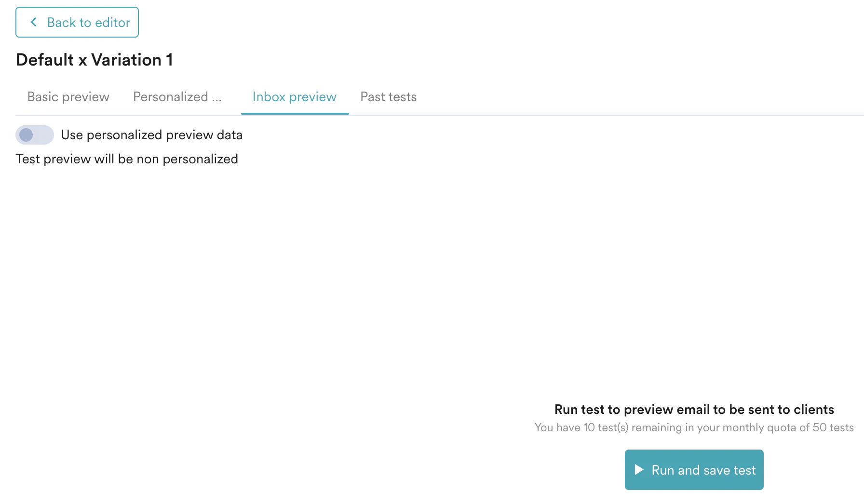Click the toggle knob next to preview data label

[x=27, y=135]
